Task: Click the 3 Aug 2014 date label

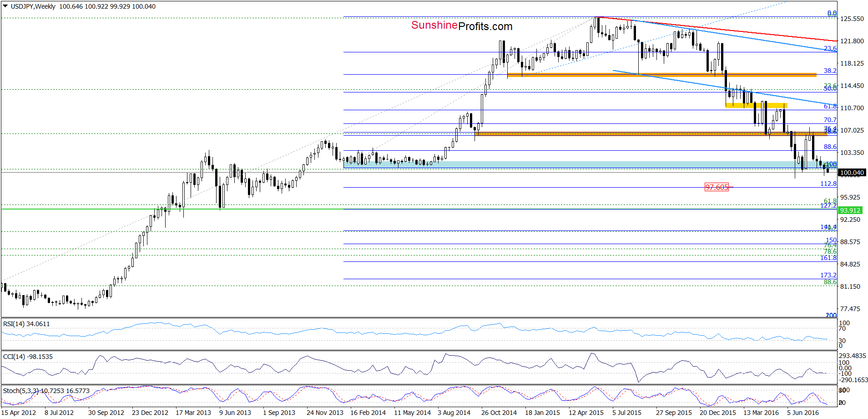Action: pos(454,413)
